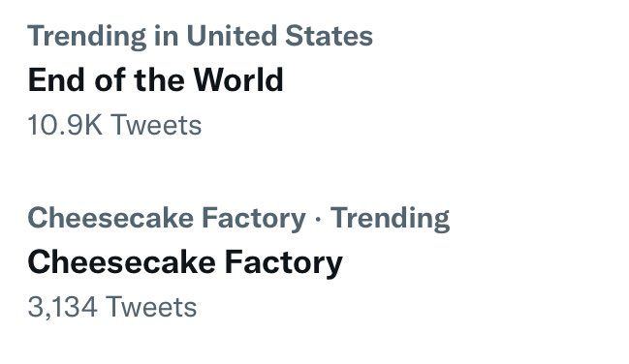Click the word Tweets beside 3,134
The width and height of the screenshot is (629, 364).
(151, 308)
